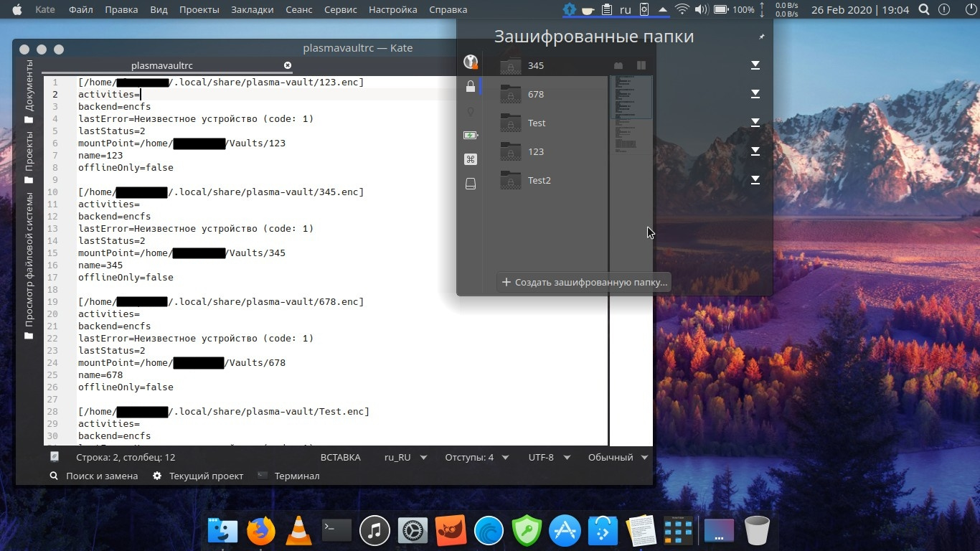
Task: Open the Вид menu
Action: click(x=159, y=10)
